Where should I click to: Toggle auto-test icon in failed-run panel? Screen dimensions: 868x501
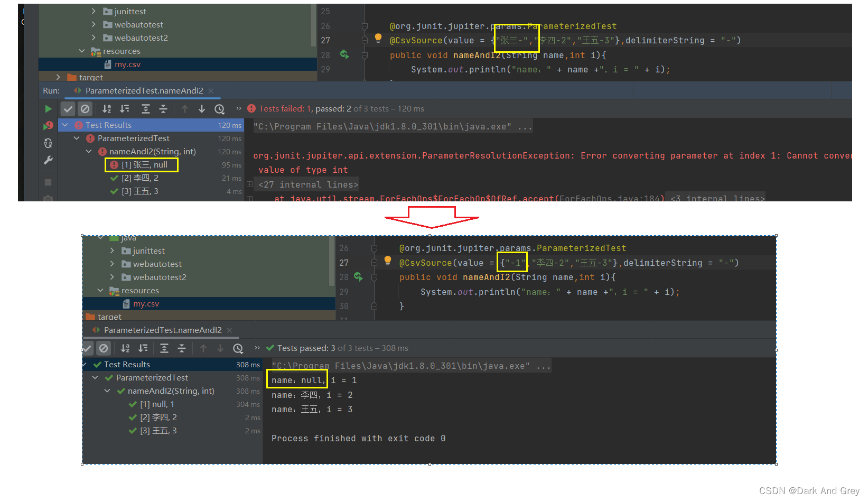pos(48,143)
